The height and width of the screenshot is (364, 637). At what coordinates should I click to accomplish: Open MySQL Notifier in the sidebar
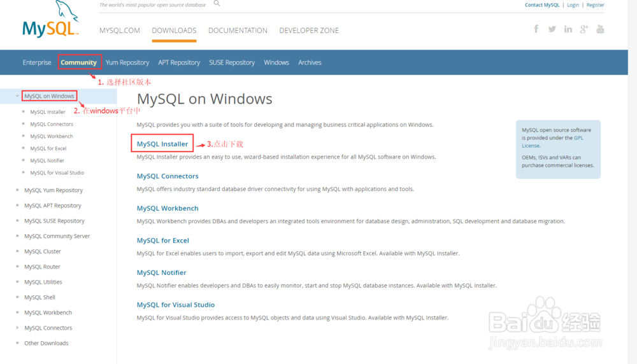47,161
